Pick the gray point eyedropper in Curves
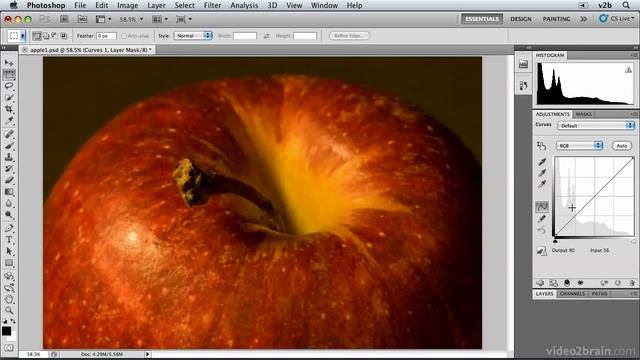 (542, 173)
